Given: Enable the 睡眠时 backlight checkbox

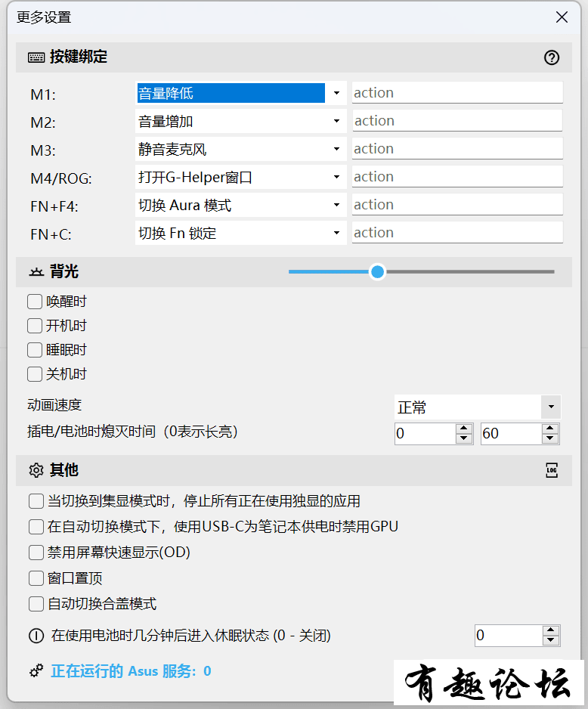Looking at the screenshot, I should (x=35, y=350).
